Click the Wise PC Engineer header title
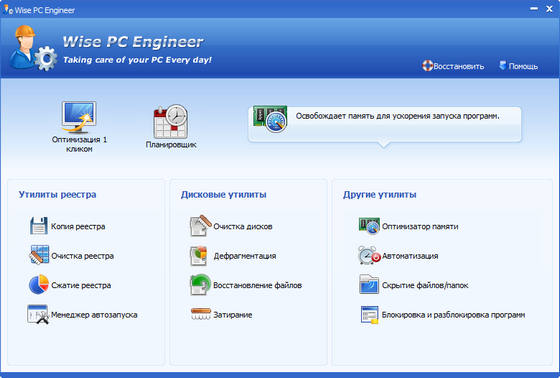This screenshot has height=378, width=560. [x=133, y=42]
